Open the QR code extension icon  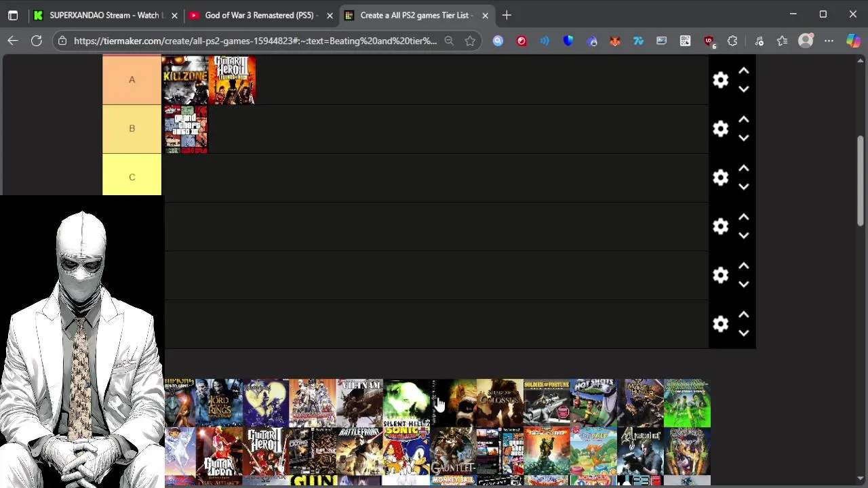[686, 41]
